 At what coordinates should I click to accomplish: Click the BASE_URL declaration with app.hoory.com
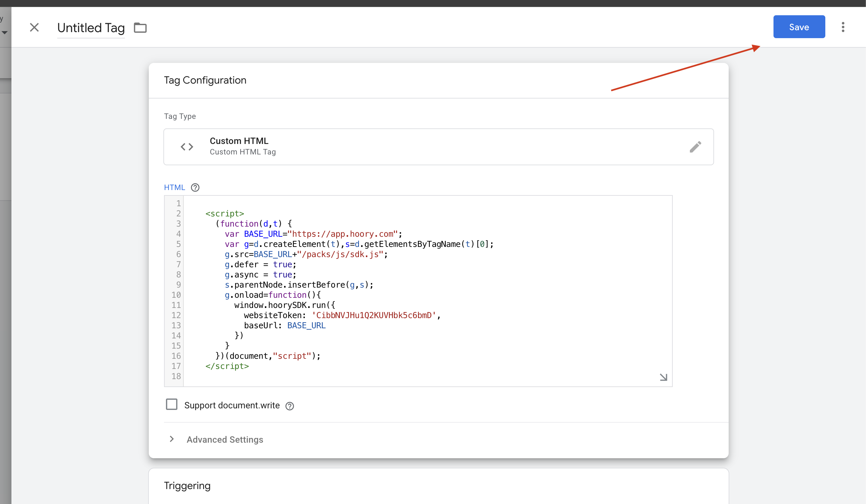313,234
